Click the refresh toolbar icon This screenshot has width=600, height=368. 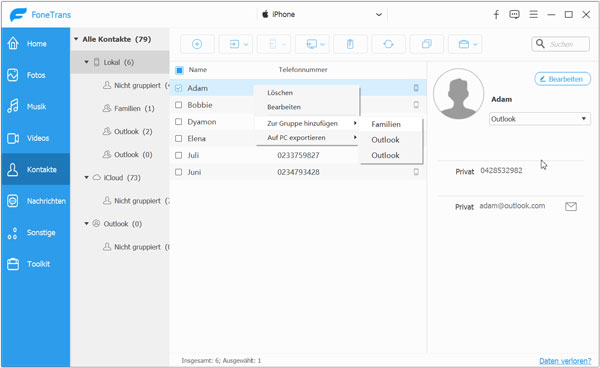[x=388, y=44]
